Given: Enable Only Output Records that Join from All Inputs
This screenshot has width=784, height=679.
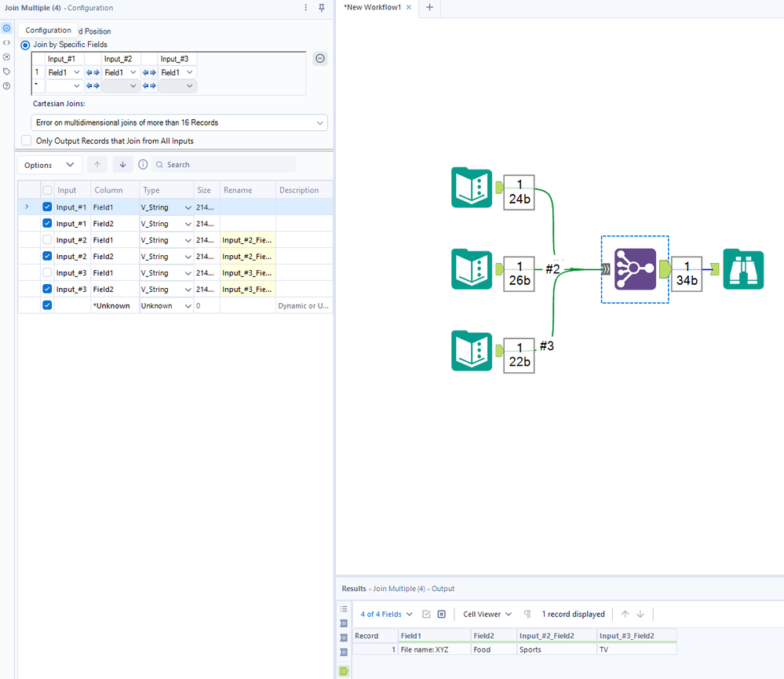Looking at the screenshot, I should point(27,141).
